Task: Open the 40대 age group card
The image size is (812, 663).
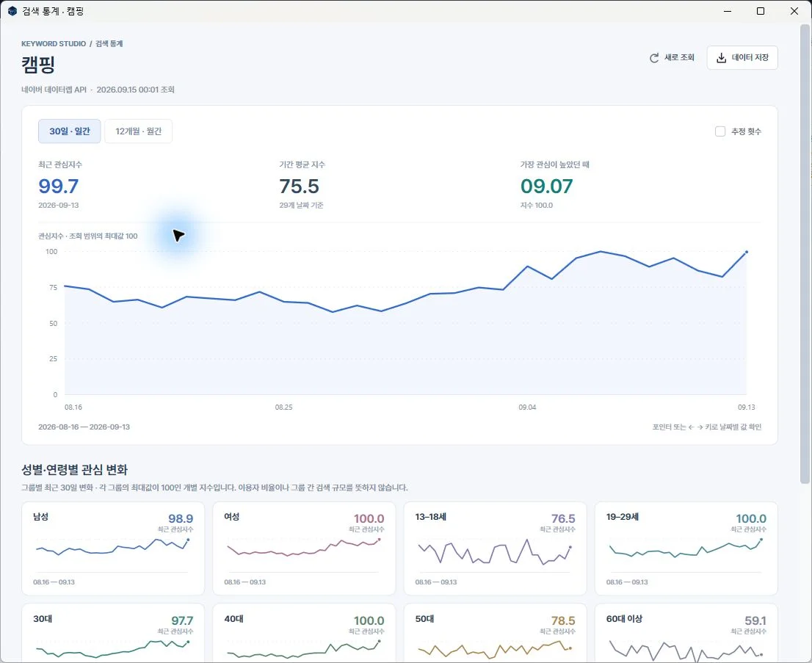Action: [x=304, y=633]
